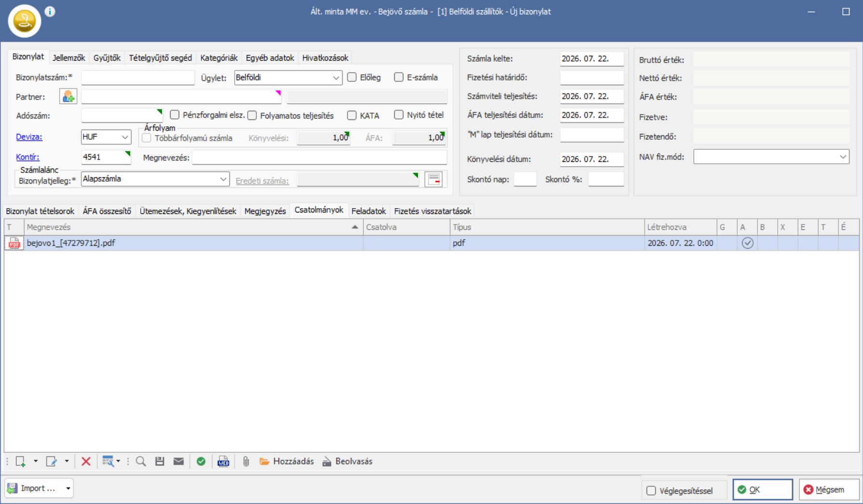Click the floppy disk save icon
Viewport: 863px width, 504px height.
click(x=159, y=462)
